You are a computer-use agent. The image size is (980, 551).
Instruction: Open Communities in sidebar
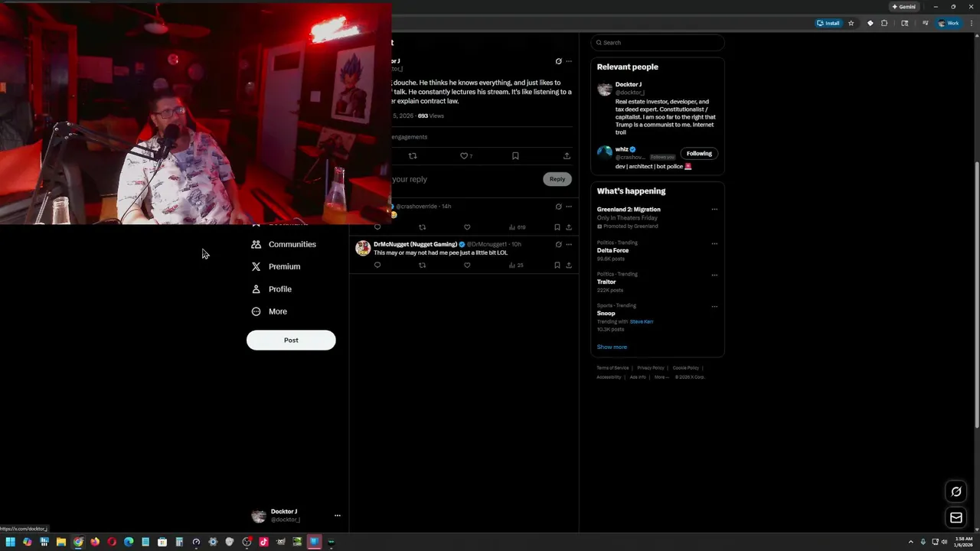[x=284, y=244]
